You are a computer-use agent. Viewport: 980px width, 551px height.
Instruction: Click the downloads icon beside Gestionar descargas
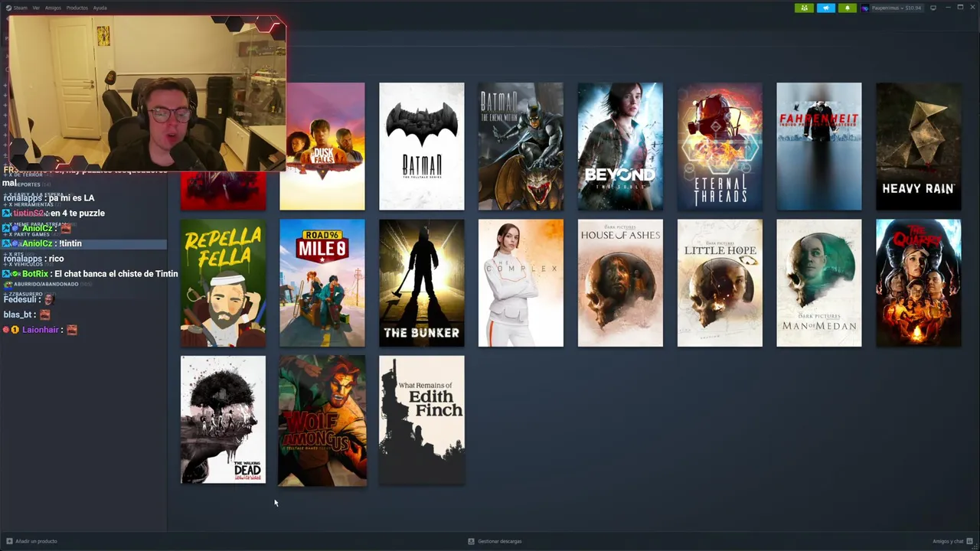click(472, 541)
